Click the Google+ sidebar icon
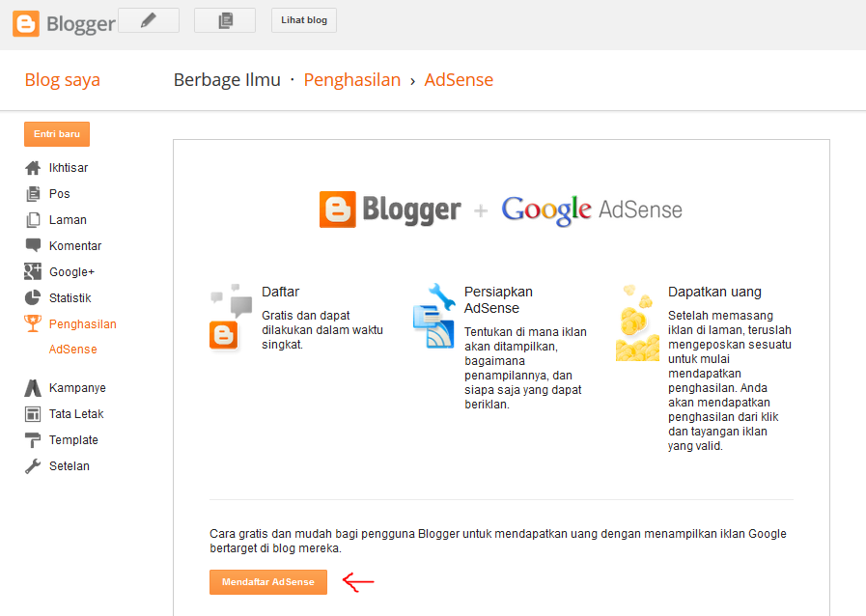Screen dimensions: 866x616 (33, 271)
